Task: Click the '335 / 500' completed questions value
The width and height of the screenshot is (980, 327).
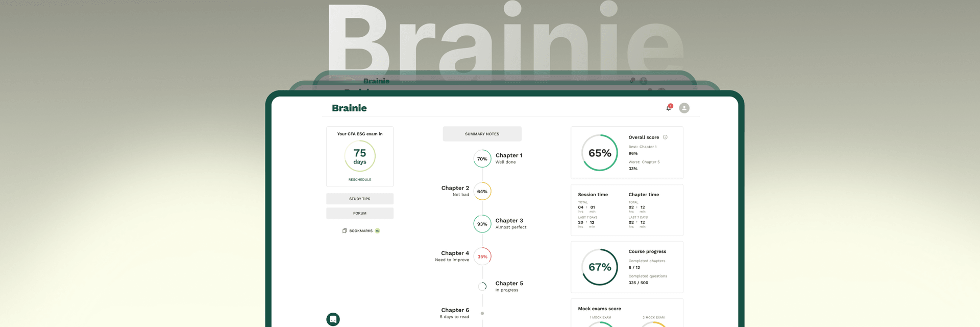Action: [x=638, y=283]
